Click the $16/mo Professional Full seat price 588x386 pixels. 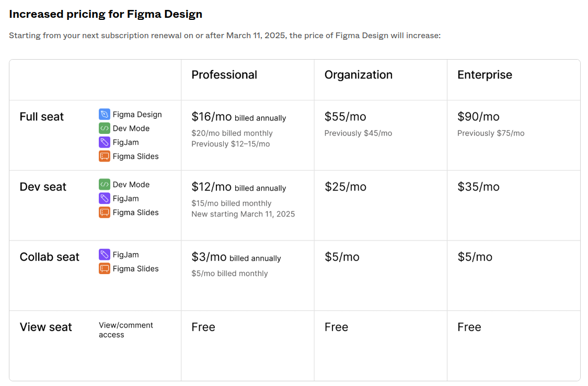pyautogui.click(x=212, y=117)
